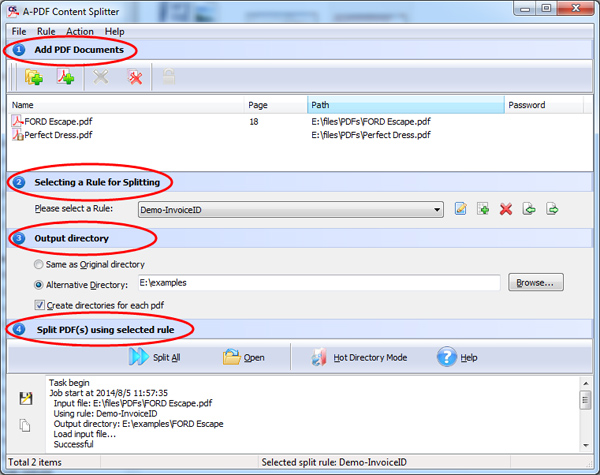
Task: Click the Edit rule pencil icon
Action: click(x=461, y=209)
